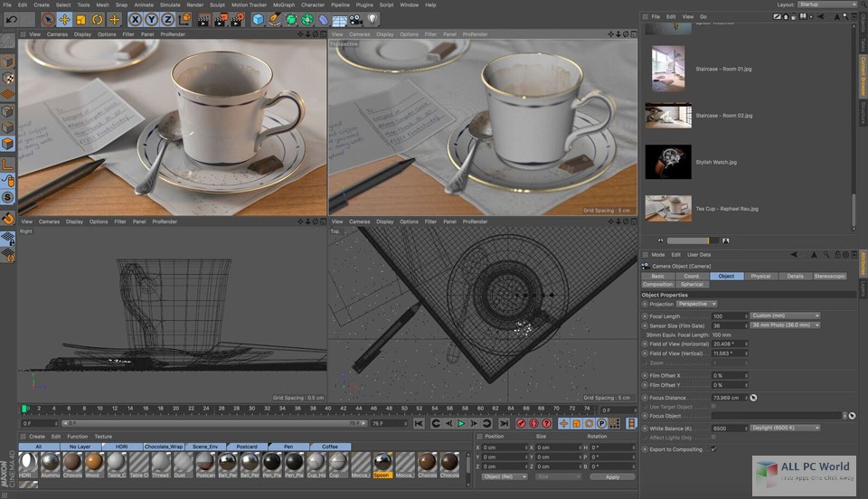Screen dimensions: 868x499
Task: Toggle the Z axis lock
Action: point(168,19)
